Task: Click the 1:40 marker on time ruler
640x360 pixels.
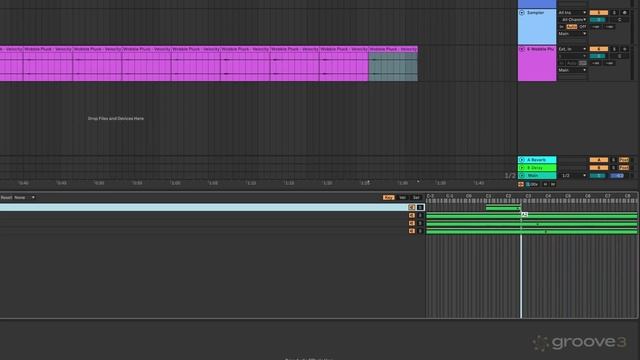Action: click(x=479, y=183)
